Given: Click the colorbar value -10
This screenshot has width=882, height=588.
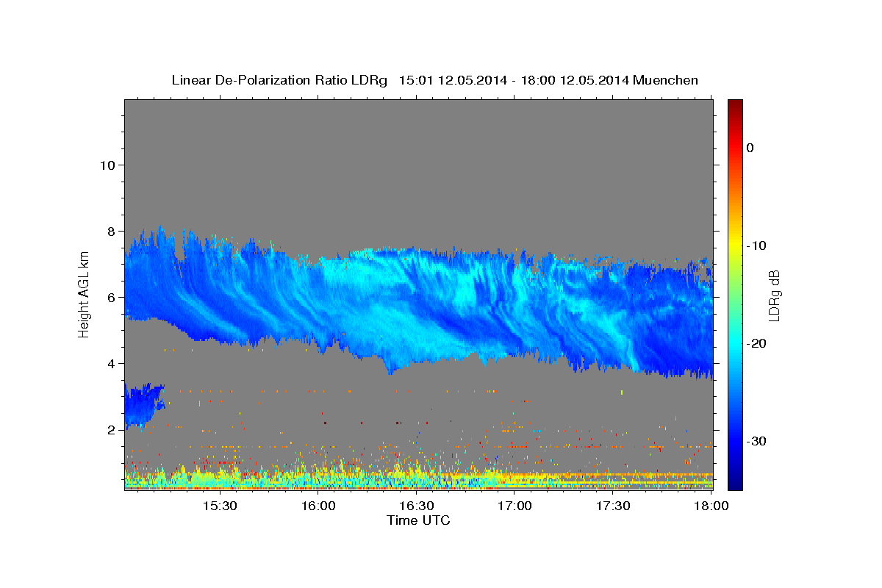Looking at the screenshot, I should point(756,245).
